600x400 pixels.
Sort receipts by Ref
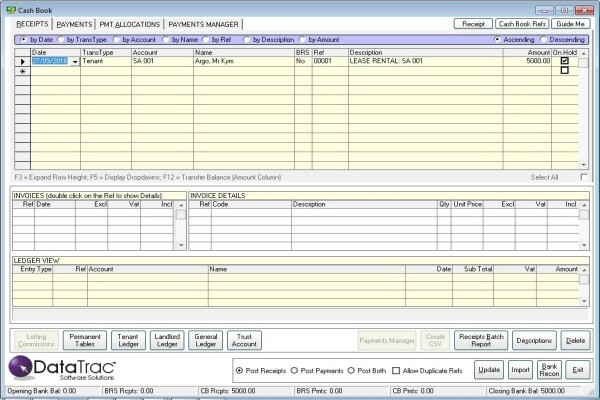coord(205,39)
